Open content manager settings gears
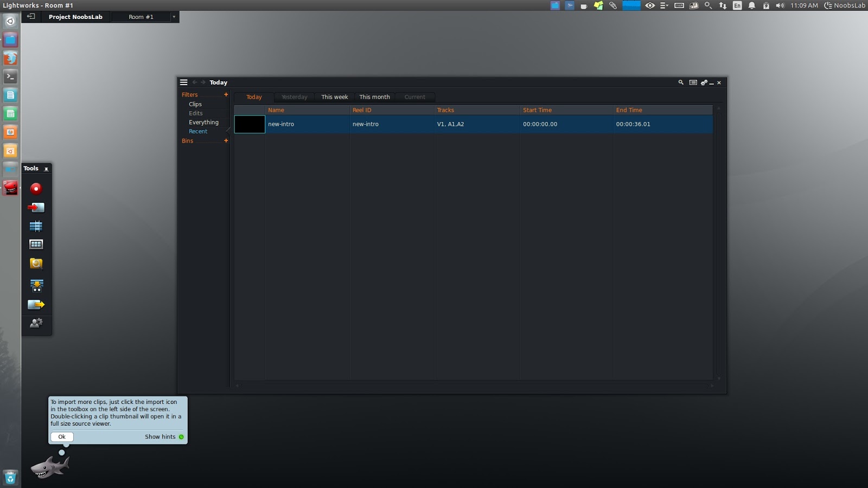 pyautogui.click(x=704, y=82)
